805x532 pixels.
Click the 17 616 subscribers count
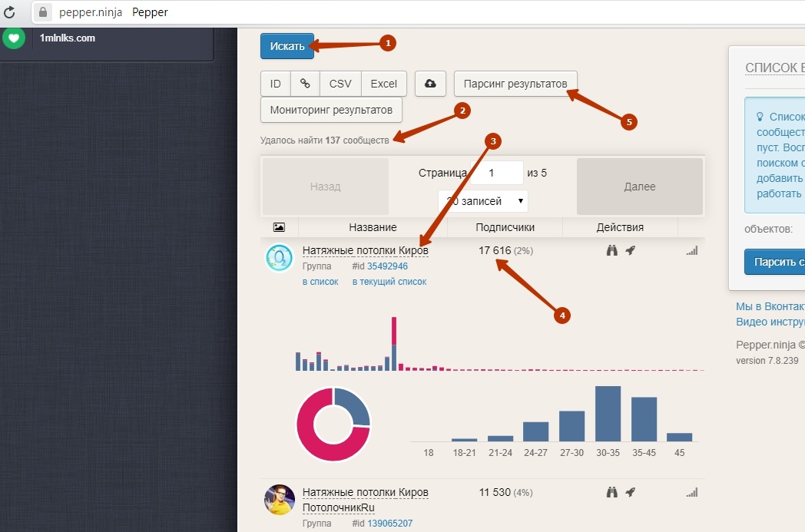[495, 250]
